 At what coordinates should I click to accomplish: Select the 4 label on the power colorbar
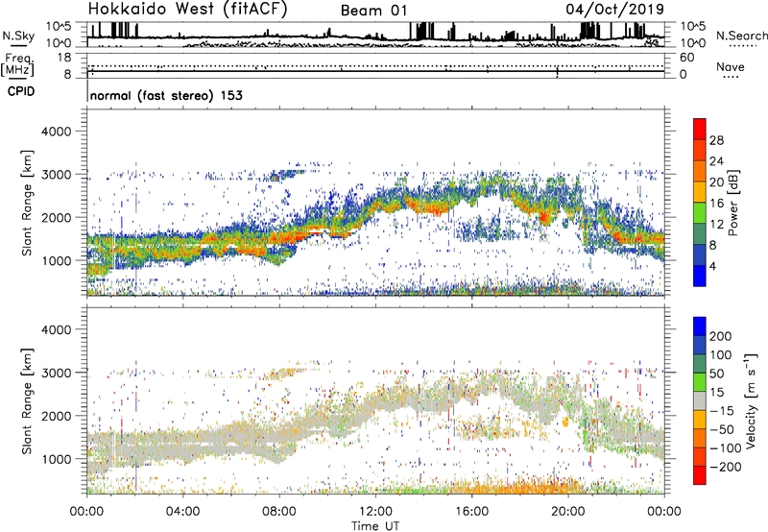coord(712,266)
